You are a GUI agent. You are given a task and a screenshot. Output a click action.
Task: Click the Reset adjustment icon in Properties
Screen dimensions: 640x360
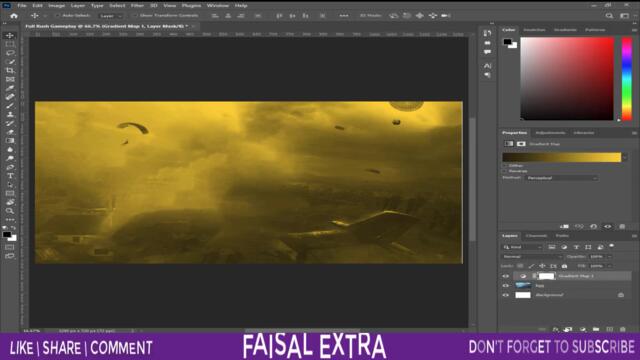593,227
